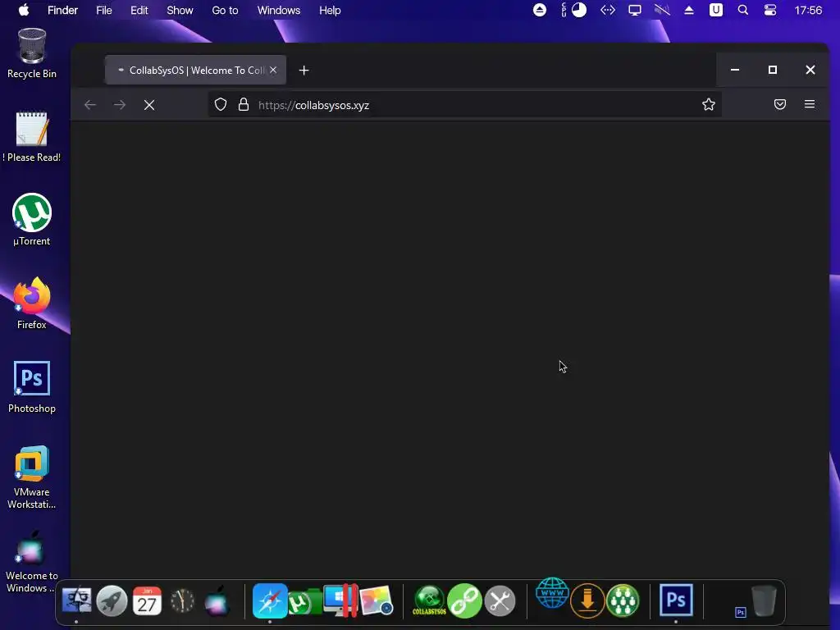Open the Photoshop icon in the dock
This screenshot has height=630, width=840.
676,600
